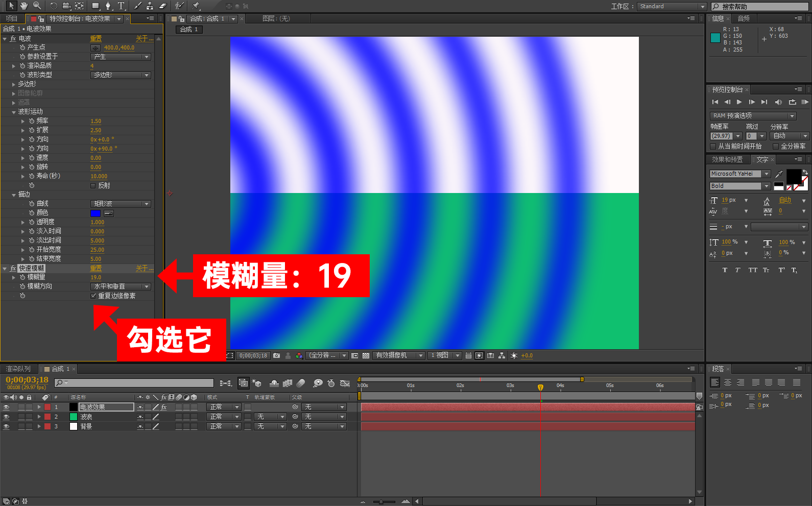Screen dimensions: 812x506
Task: Select the Eraser tool
Action: (163, 6)
